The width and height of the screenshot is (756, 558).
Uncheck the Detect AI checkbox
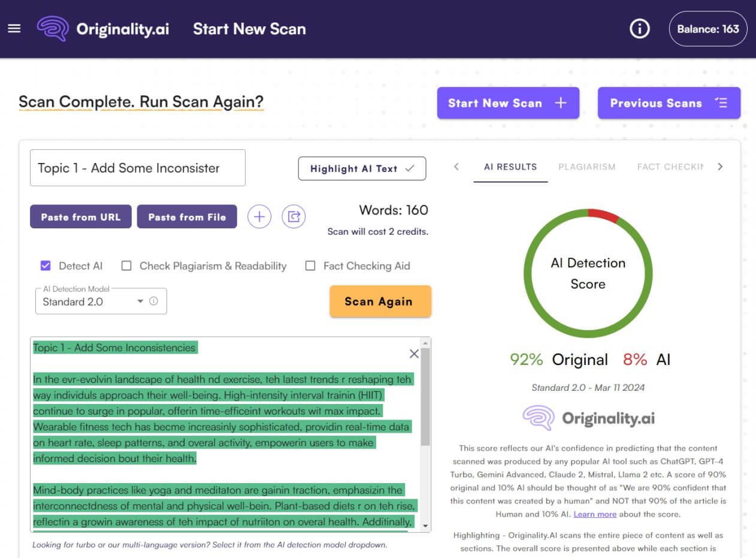(x=46, y=266)
